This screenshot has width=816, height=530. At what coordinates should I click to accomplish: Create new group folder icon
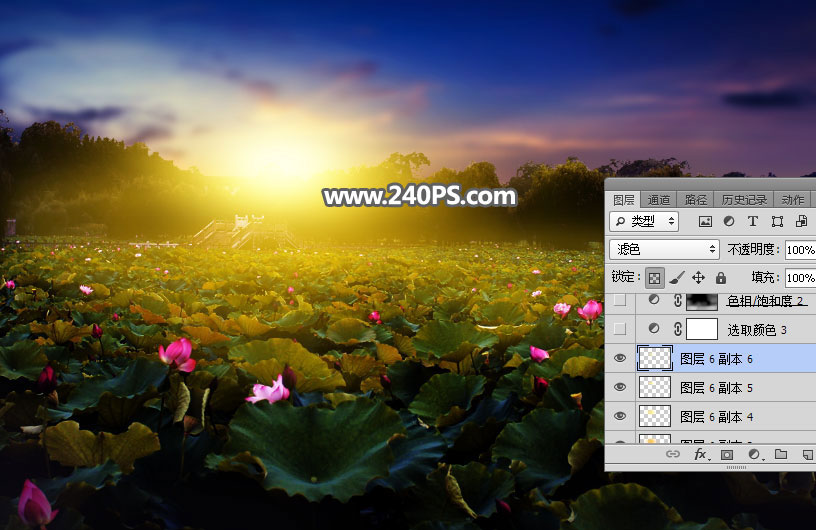click(781, 455)
